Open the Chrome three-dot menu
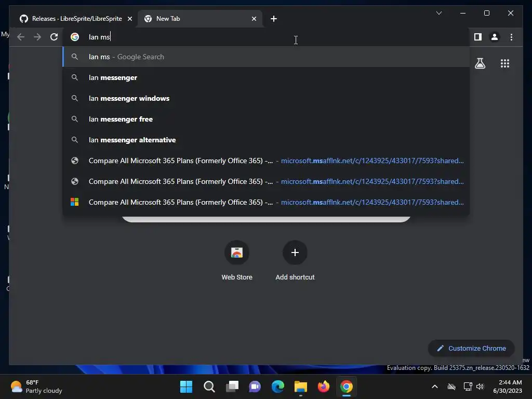 tap(512, 37)
